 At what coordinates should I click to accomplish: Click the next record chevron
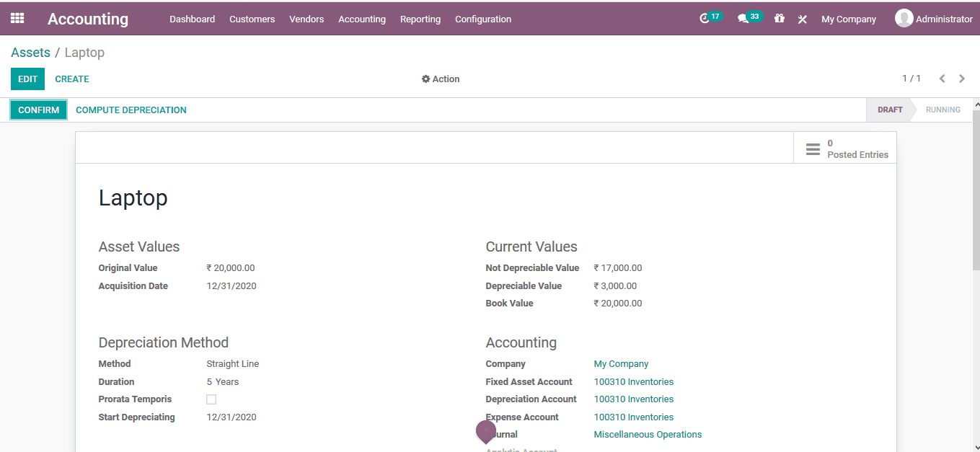tap(961, 79)
